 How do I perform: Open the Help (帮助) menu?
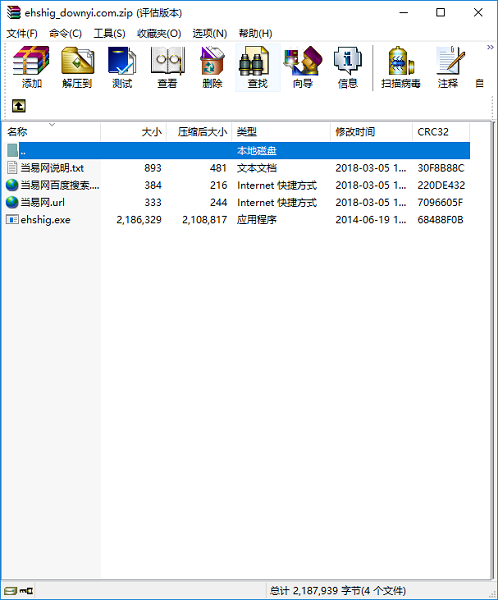(255, 34)
